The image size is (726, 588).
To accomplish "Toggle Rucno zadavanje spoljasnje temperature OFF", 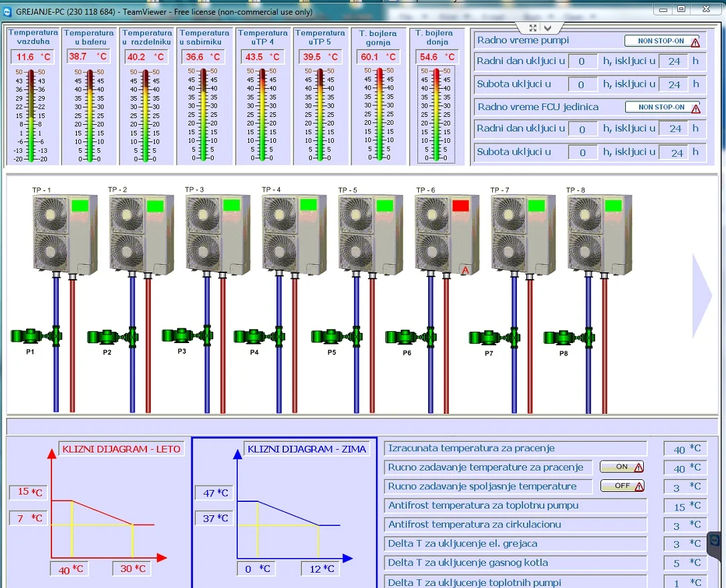I will click(622, 486).
